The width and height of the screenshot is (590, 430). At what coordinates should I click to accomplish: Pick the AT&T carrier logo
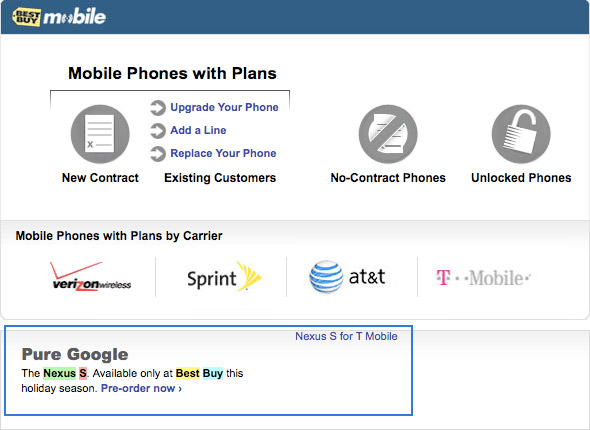[347, 277]
